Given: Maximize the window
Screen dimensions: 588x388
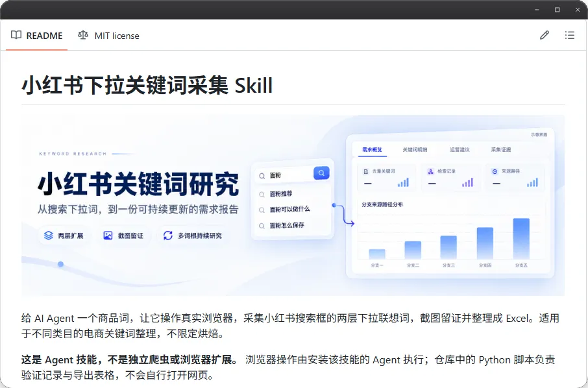Looking at the screenshot, I should click(x=557, y=10).
